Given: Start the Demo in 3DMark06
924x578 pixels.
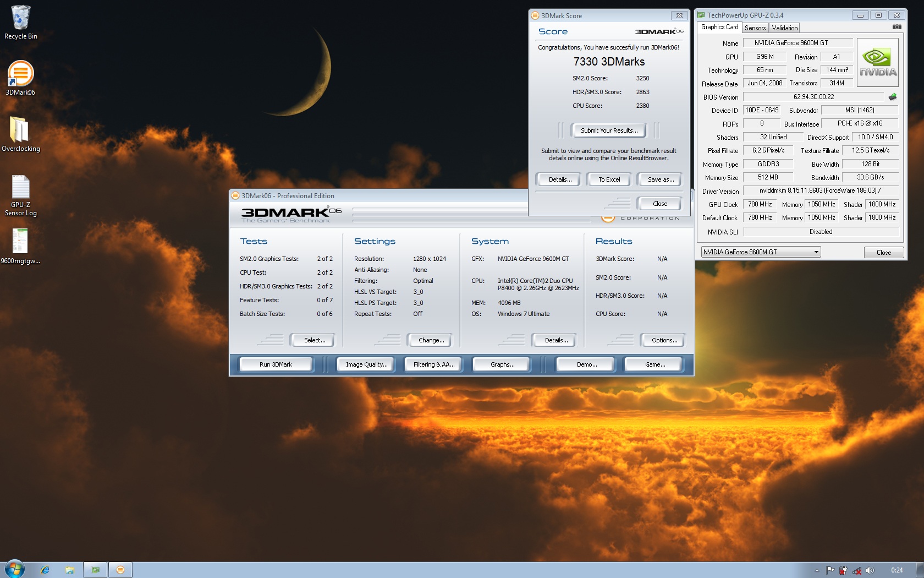Looking at the screenshot, I should (587, 364).
